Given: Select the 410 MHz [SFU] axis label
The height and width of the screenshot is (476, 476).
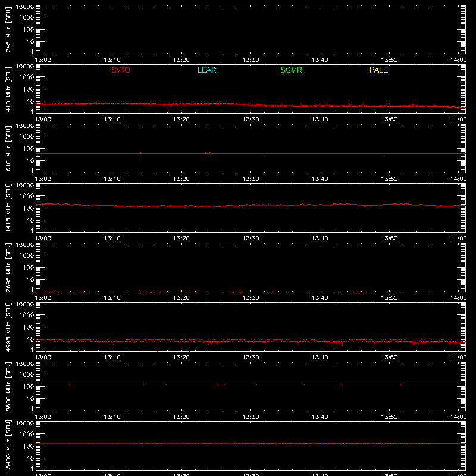Looking at the screenshot, I should pyautogui.click(x=8, y=89).
